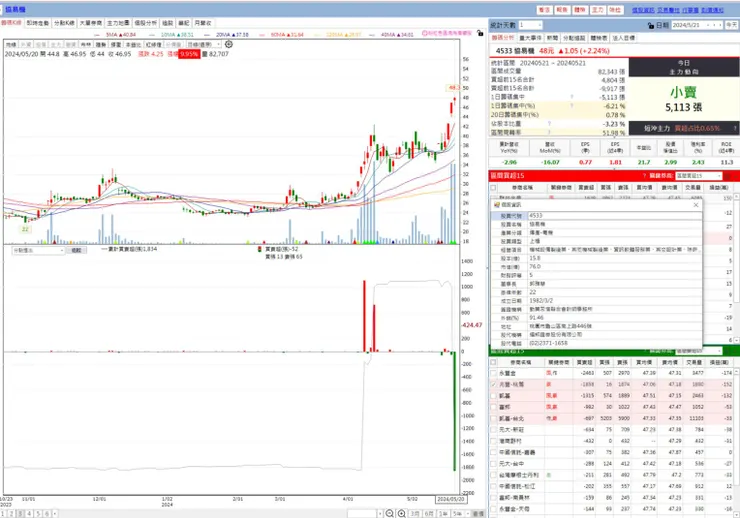Image resolution: width=740 pixels, height=518 pixels.
Task: Click help icon in 區間買超15 header
Action: (x=644, y=175)
